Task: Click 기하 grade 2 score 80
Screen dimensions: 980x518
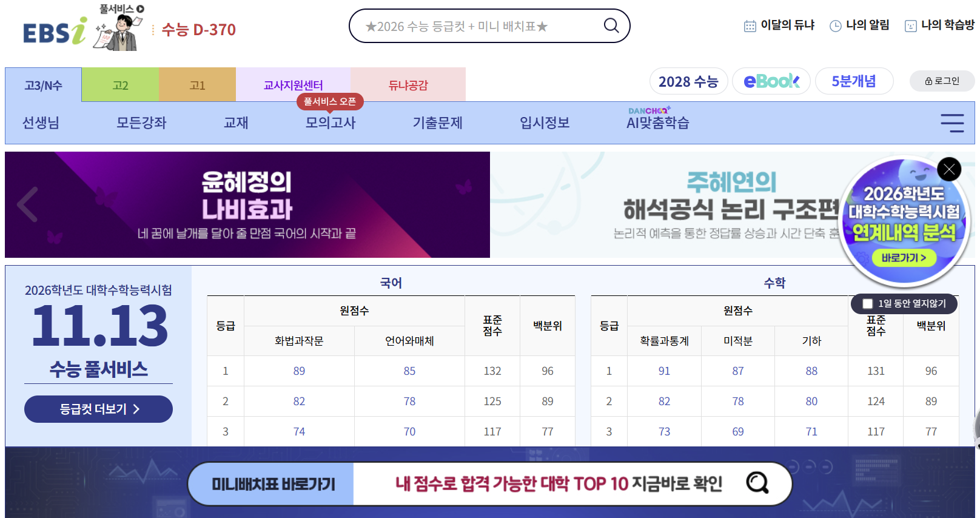Action: pos(811,401)
